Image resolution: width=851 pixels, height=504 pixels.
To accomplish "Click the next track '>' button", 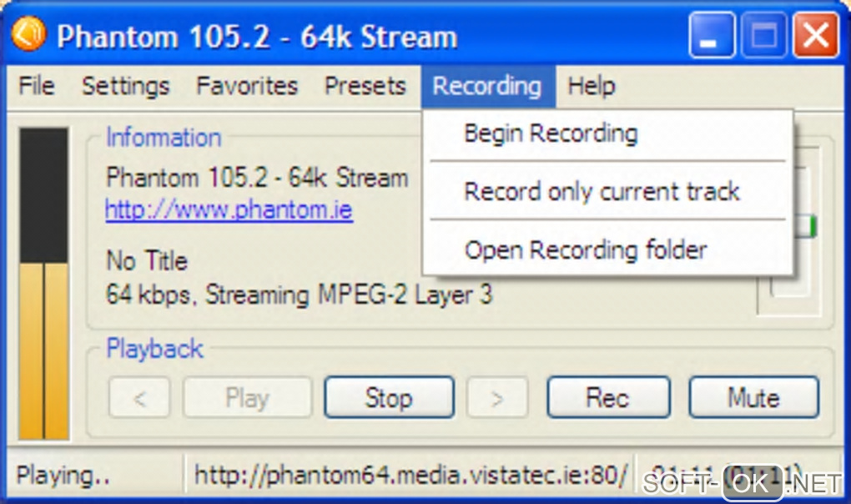I will [x=497, y=398].
